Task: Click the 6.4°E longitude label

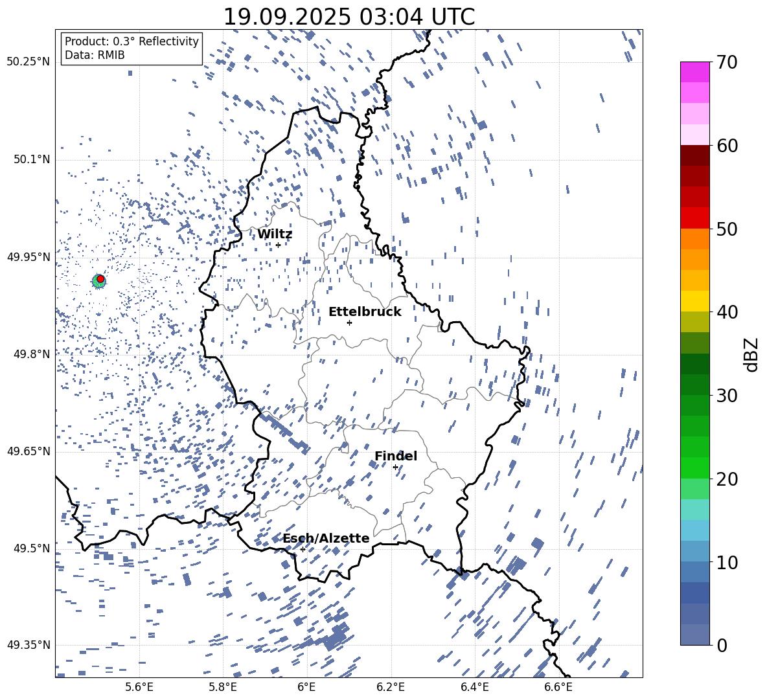Action: click(474, 687)
